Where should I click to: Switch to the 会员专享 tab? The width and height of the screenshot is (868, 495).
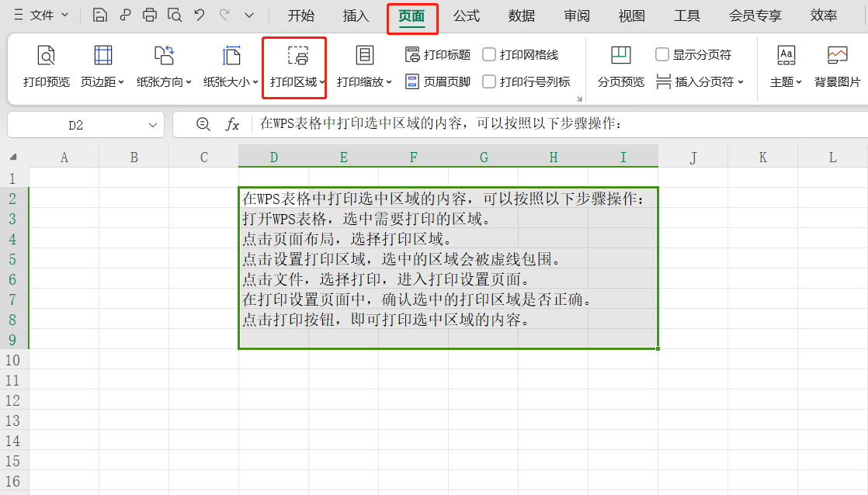pos(755,16)
